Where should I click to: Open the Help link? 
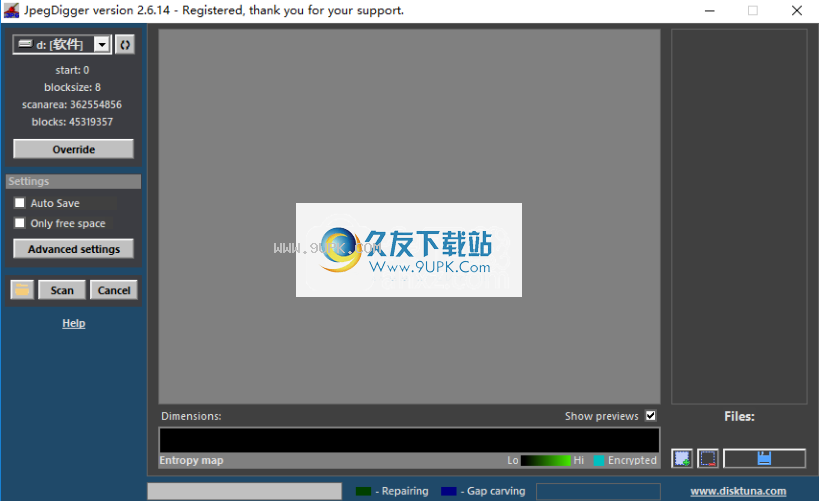(74, 323)
